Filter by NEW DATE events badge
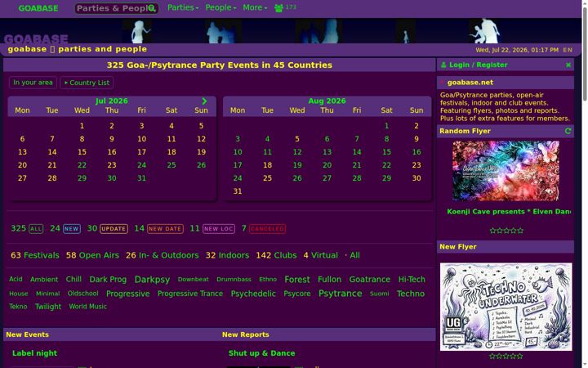The image size is (588, 368). (165, 229)
